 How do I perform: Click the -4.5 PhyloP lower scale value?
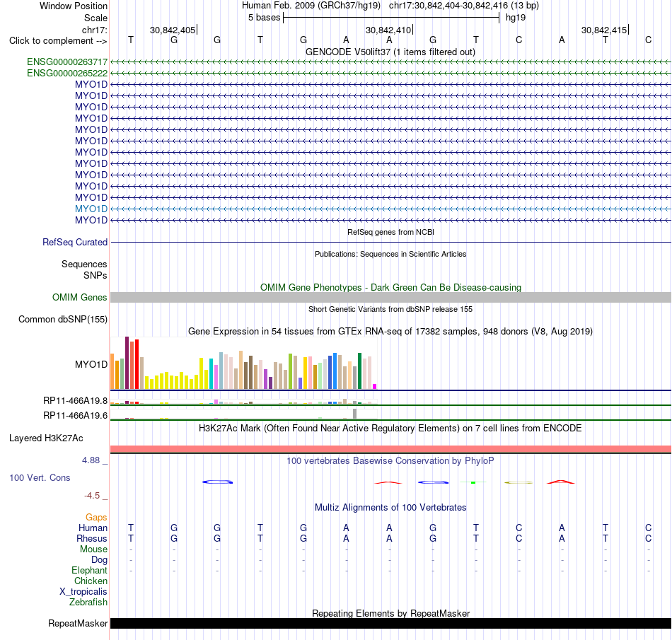point(92,496)
